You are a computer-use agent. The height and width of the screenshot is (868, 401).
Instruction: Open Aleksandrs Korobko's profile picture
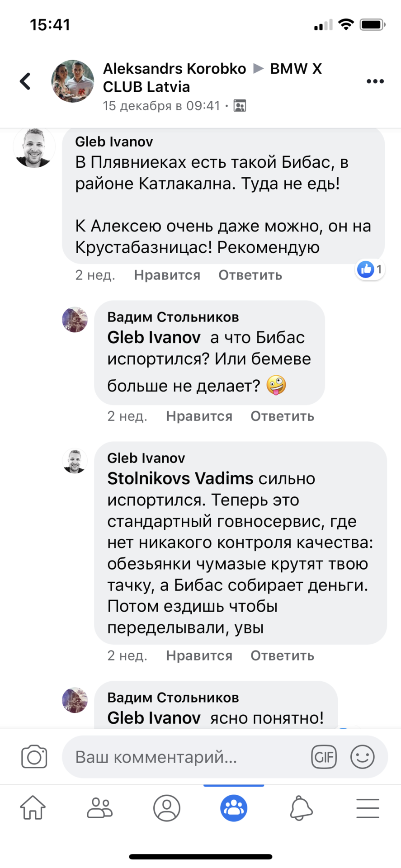[72, 81]
